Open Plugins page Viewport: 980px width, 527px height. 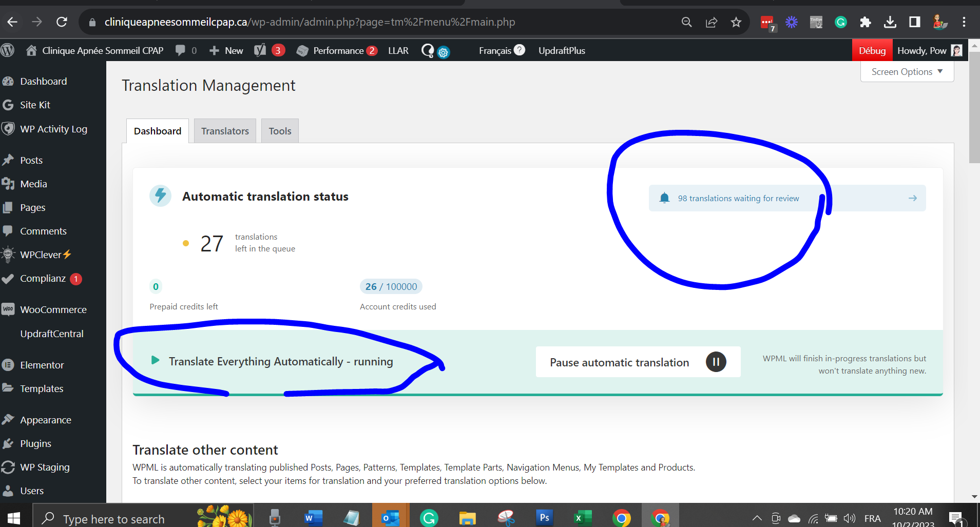pos(35,443)
